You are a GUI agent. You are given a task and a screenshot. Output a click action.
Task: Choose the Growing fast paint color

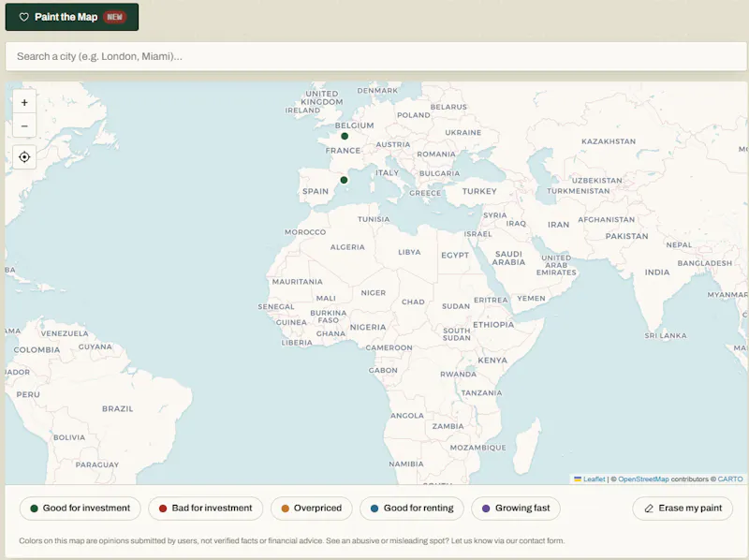coord(516,508)
